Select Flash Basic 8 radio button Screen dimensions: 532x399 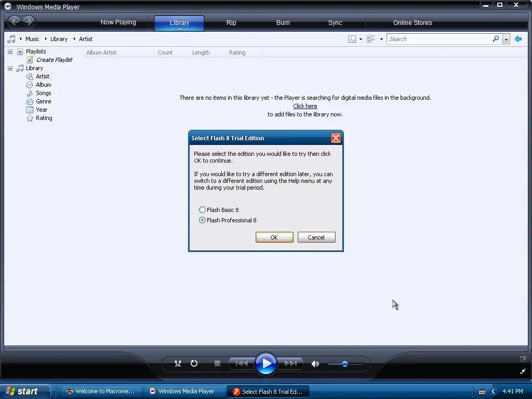click(202, 210)
